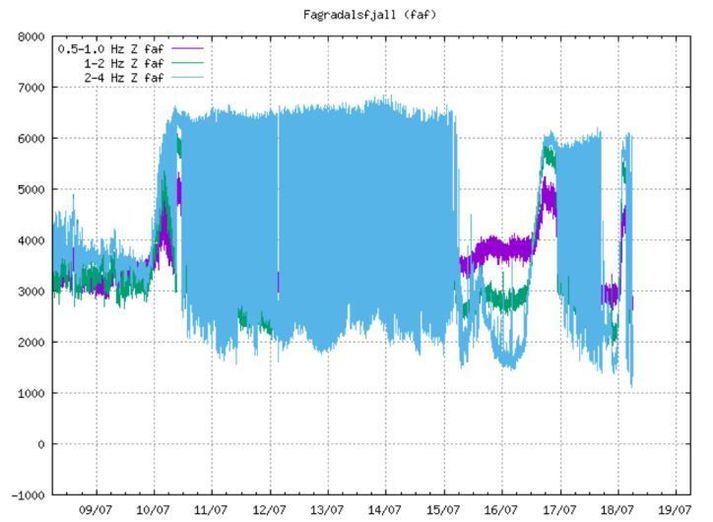Click the y-axis label 7000
This screenshot has height=522, width=713.
tap(31, 87)
